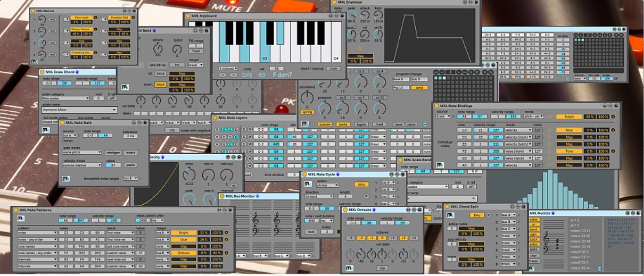Click the power icon on MXL Keyboard
Viewport: 644px width, 276px height.
[x=189, y=16]
